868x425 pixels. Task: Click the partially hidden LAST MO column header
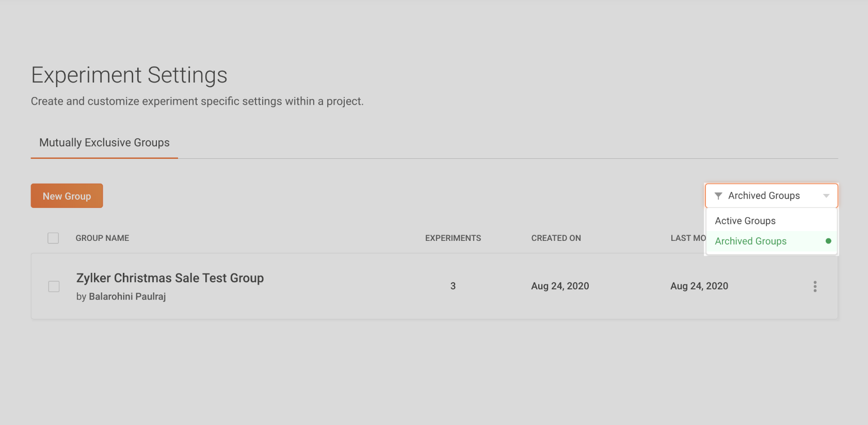(687, 238)
